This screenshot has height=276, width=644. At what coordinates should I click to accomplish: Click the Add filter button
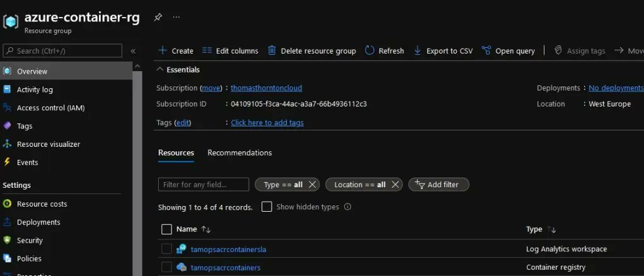tap(439, 185)
